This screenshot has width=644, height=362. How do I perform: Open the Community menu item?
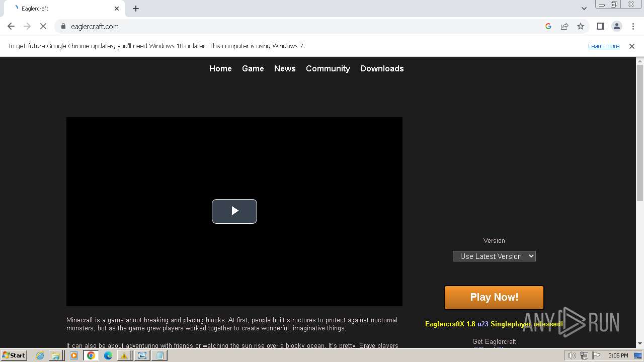(328, 68)
